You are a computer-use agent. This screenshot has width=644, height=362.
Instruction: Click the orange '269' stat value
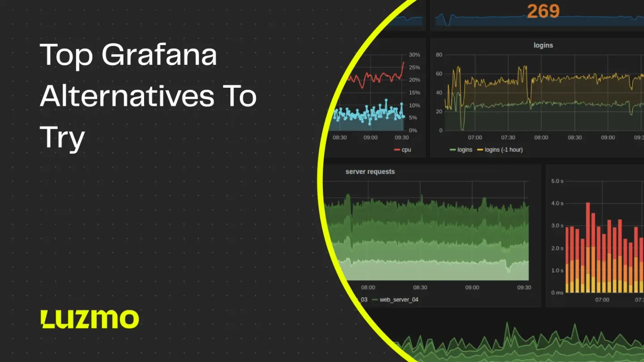click(543, 11)
